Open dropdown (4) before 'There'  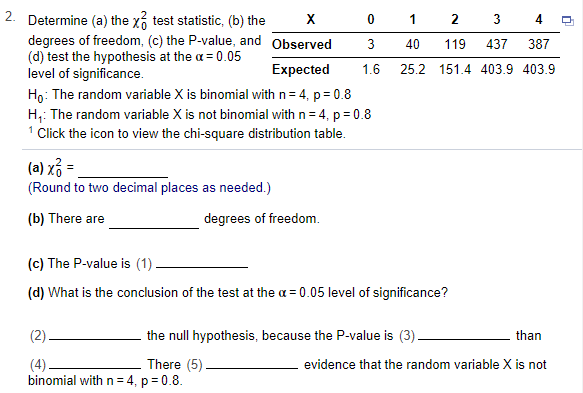click(95, 364)
